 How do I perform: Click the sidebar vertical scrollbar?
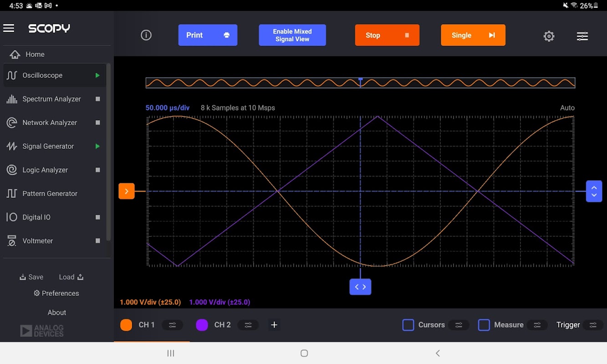point(108,152)
